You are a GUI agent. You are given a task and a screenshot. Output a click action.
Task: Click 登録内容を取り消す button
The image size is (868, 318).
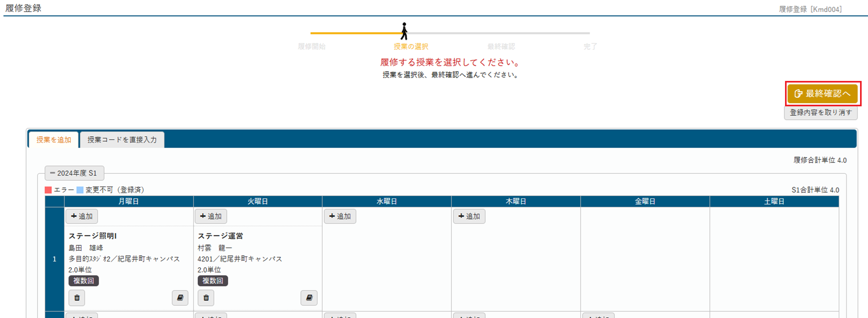coord(821,112)
